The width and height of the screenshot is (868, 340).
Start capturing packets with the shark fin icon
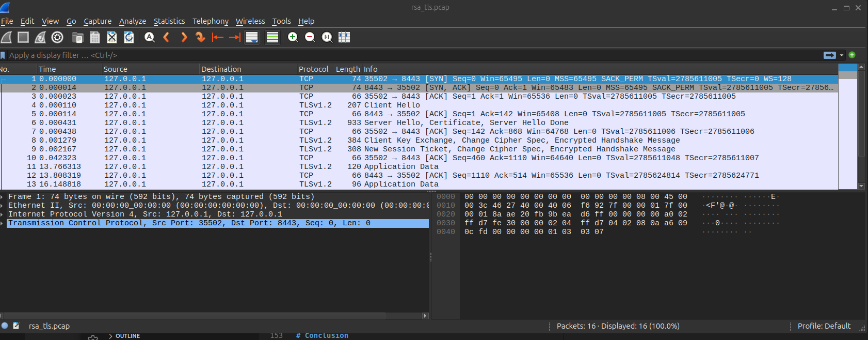(x=6, y=37)
